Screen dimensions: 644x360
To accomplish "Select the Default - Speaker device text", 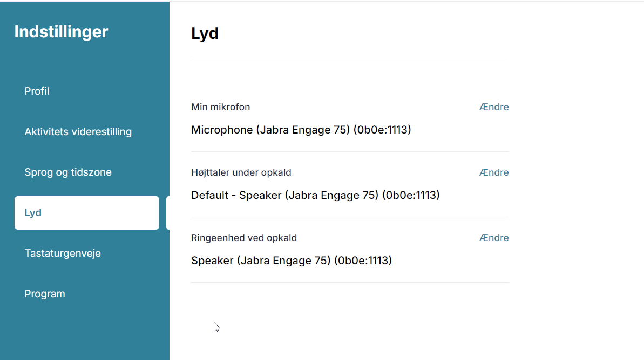I will 315,195.
